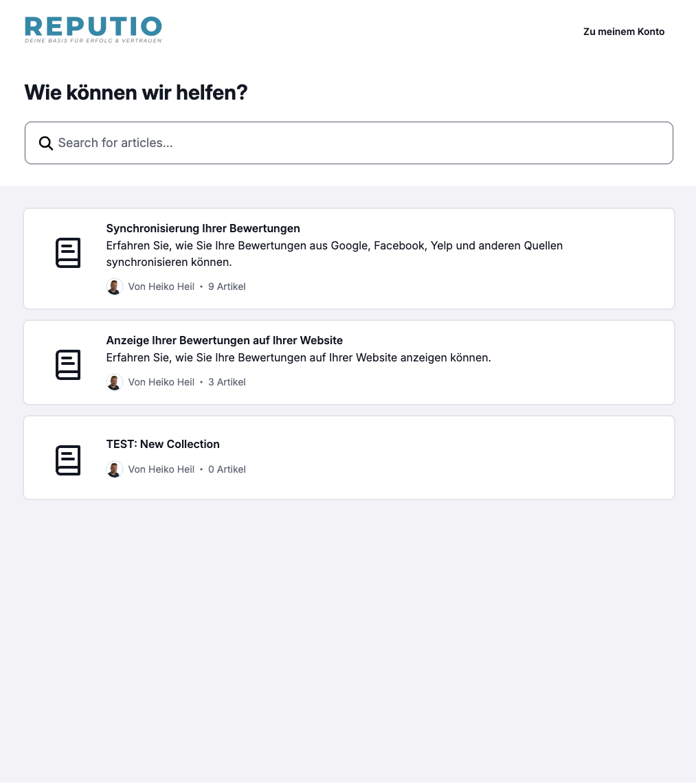Click the Anzeige collection description text
This screenshot has width=696, height=784.
[x=298, y=357]
